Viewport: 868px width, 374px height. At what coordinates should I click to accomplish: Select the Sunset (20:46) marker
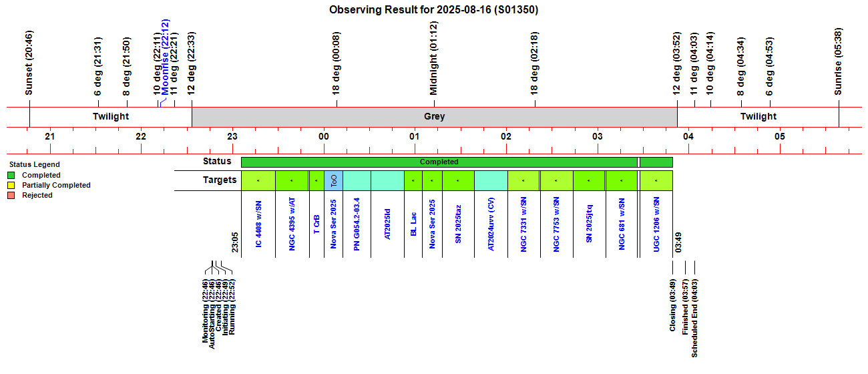[x=29, y=62]
